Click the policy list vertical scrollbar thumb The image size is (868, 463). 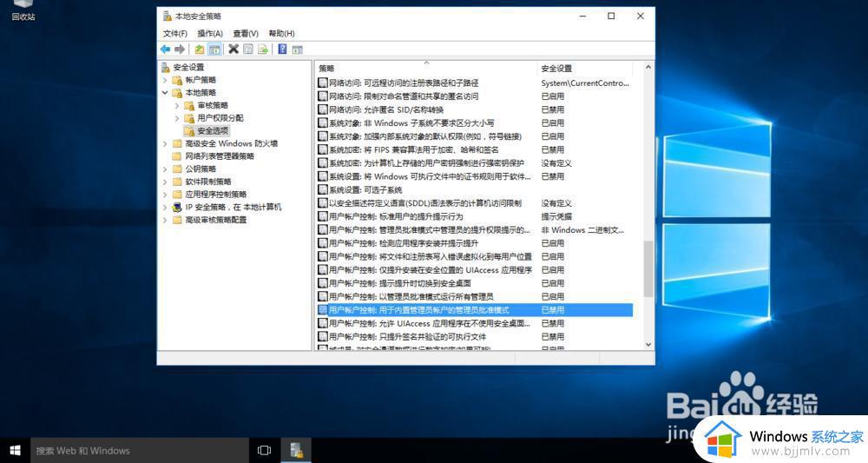coord(648,268)
